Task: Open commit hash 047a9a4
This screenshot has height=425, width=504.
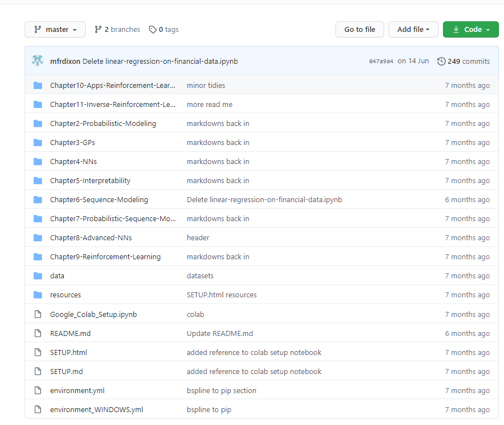Action: (x=381, y=62)
